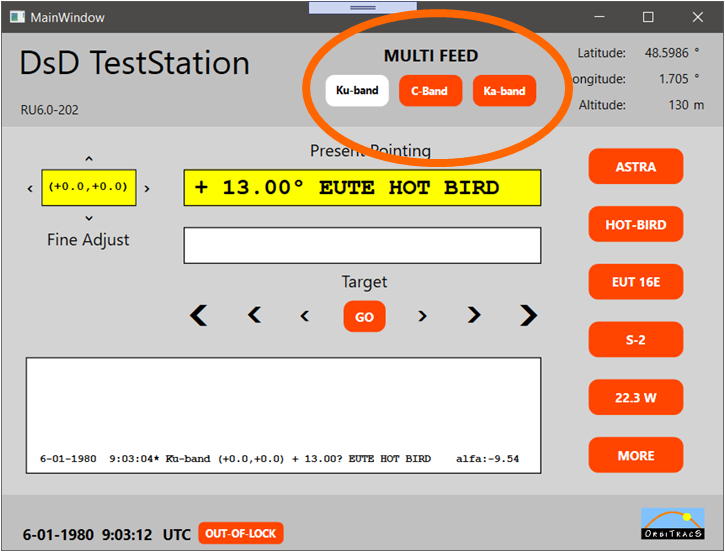Select the Ku-band feed

pos(357,91)
